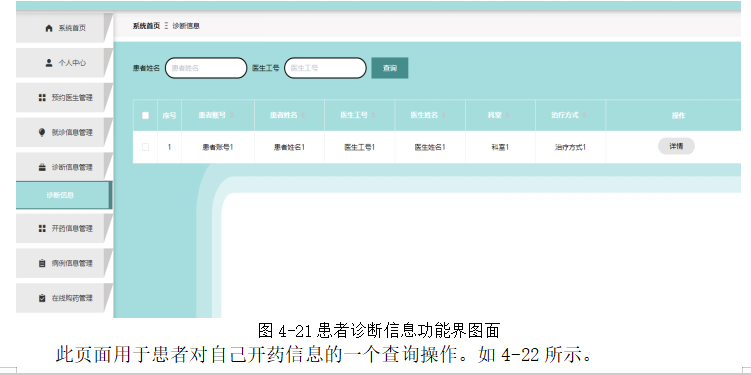Expand the 病例信息管理 menu label

tap(72, 263)
